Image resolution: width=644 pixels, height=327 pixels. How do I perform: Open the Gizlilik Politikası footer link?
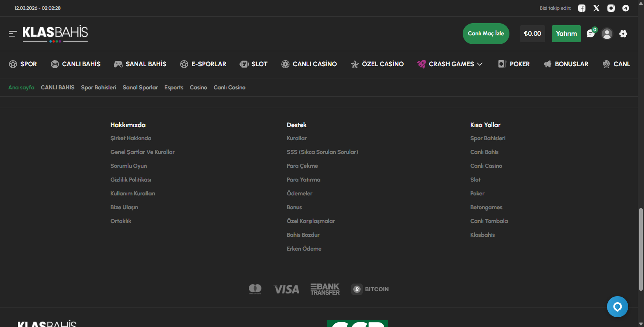(x=131, y=180)
